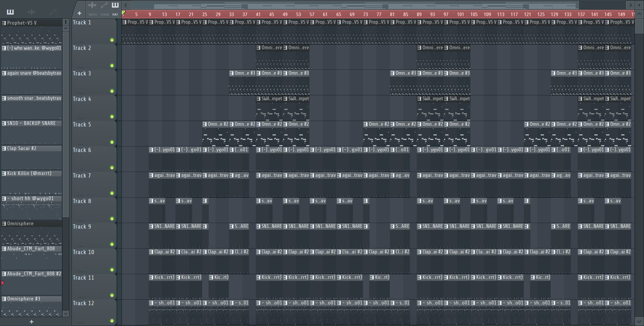Screen dimensions: 644x326
Task: Open Track 8 options dots
Action: coord(80,220)
